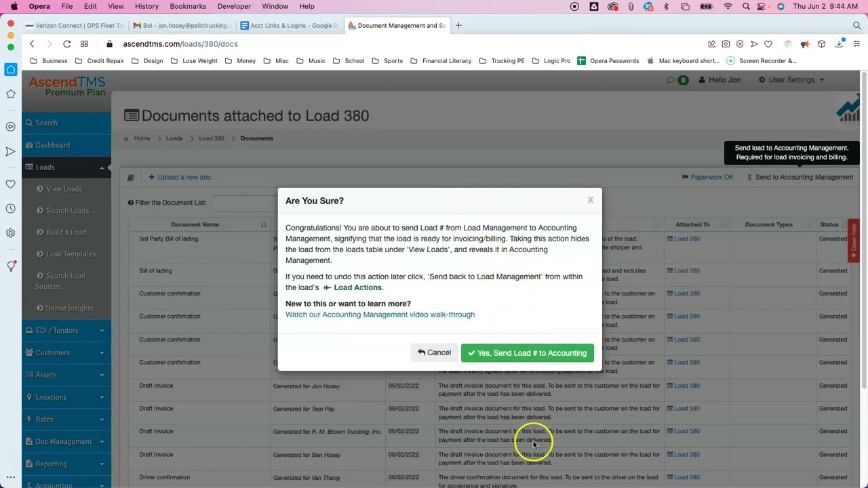Open the chat messages icon showing 0
Screen dimensions: 868x488
[678, 80]
